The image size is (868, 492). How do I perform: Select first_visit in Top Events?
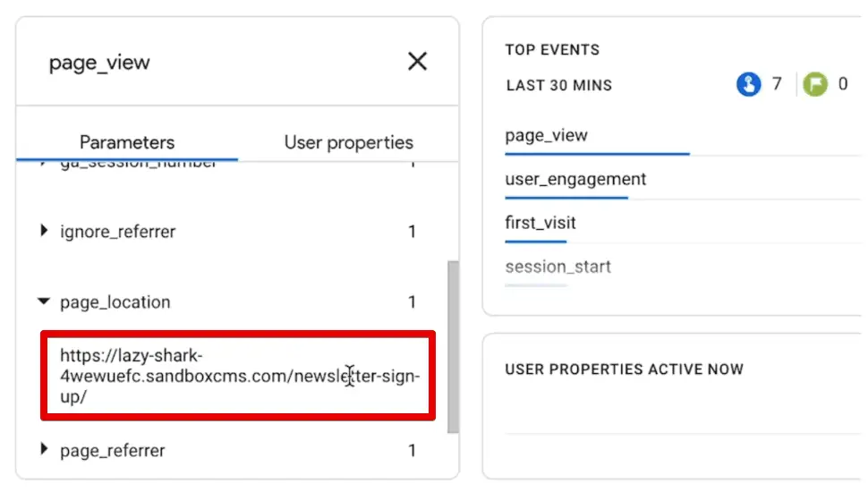pyautogui.click(x=540, y=223)
